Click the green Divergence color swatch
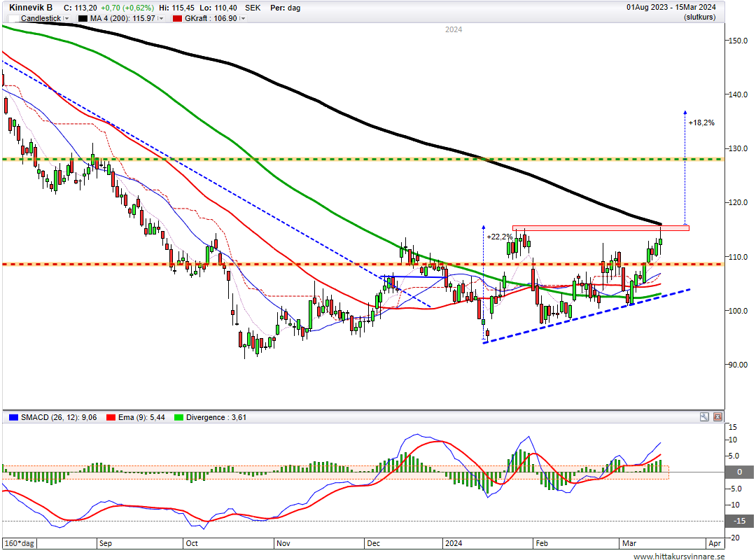Viewport: 756px width, 560px height. (x=179, y=417)
